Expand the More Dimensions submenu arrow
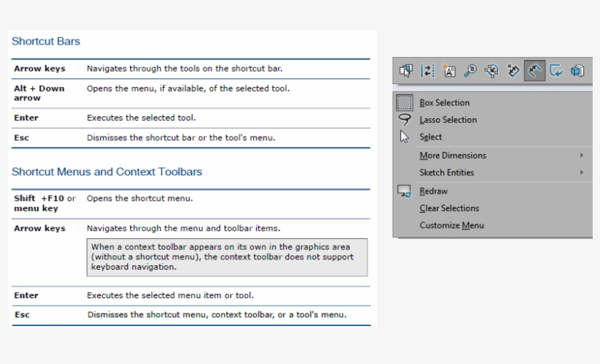600x364 pixels. (581, 155)
